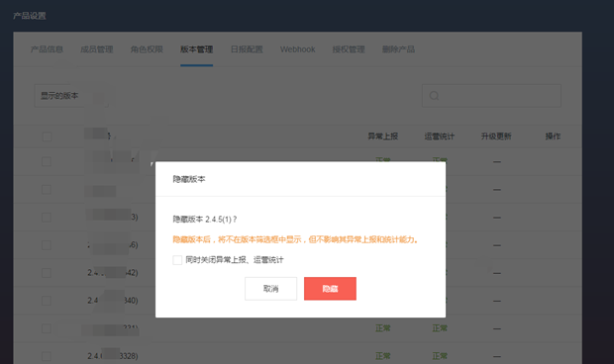Toggle the select-all checkbox in table header

point(47,136)
